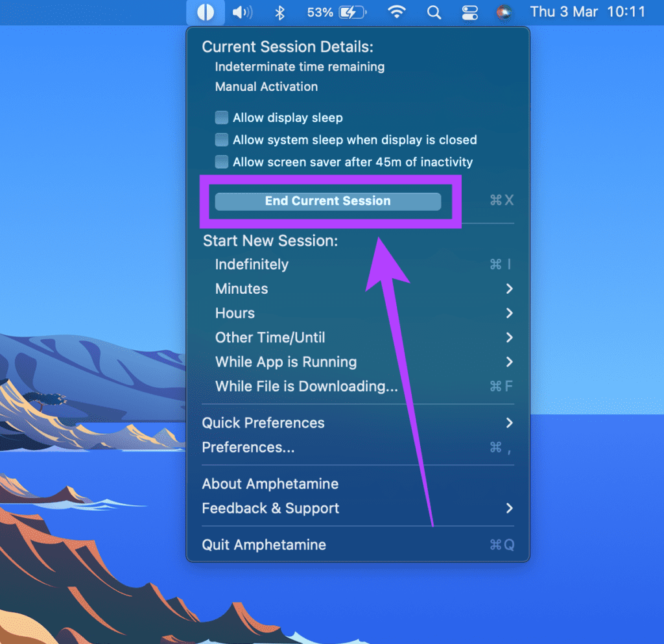The width and height of the screenshot is (664, 644).
Task: Open Spotlight search magnifier icon
Action: [x=434, y=12]
